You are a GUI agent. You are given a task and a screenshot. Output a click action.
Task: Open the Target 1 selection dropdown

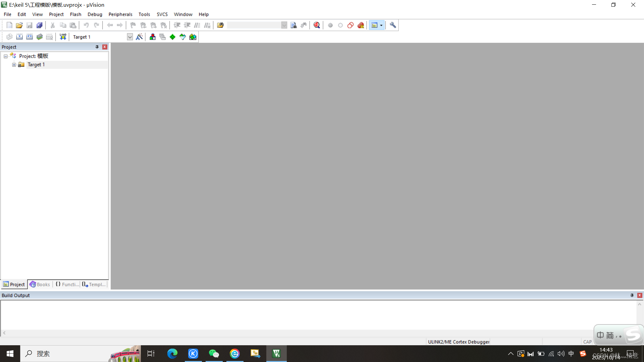(130, 37)
